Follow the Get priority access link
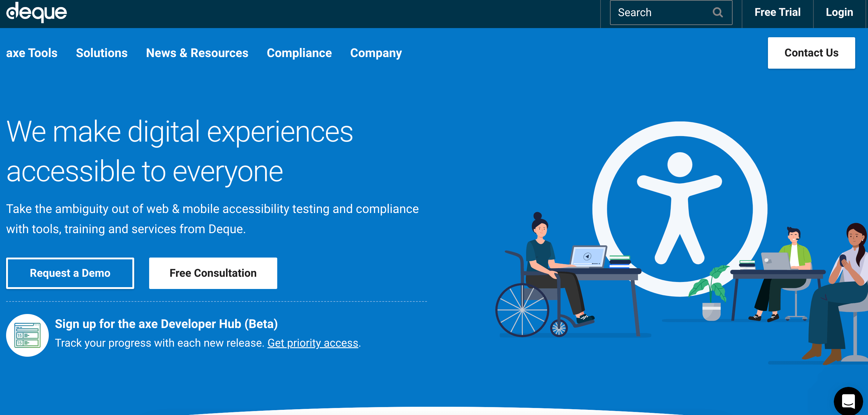This screenshot has height=415, width=868. pyautogui.click(x=312, y=343)
